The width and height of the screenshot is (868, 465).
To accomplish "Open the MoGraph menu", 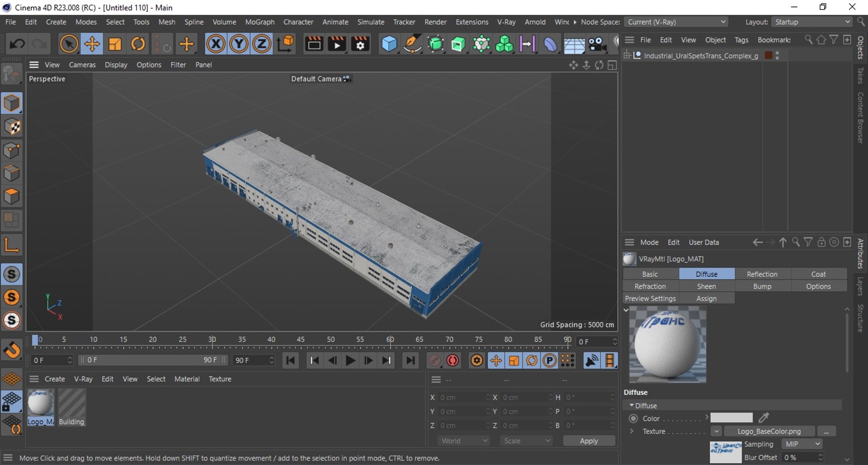I will pos(259,22).
